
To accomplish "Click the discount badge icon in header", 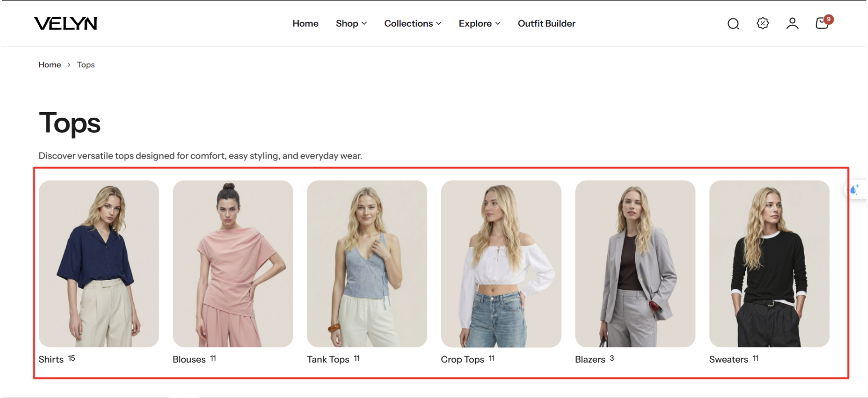I will 763,23.
